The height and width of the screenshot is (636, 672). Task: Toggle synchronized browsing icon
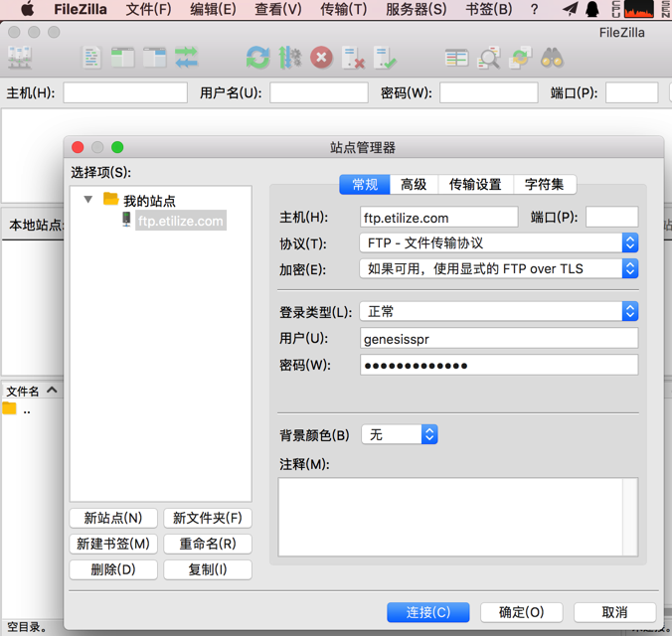click(x=520, y=58)
